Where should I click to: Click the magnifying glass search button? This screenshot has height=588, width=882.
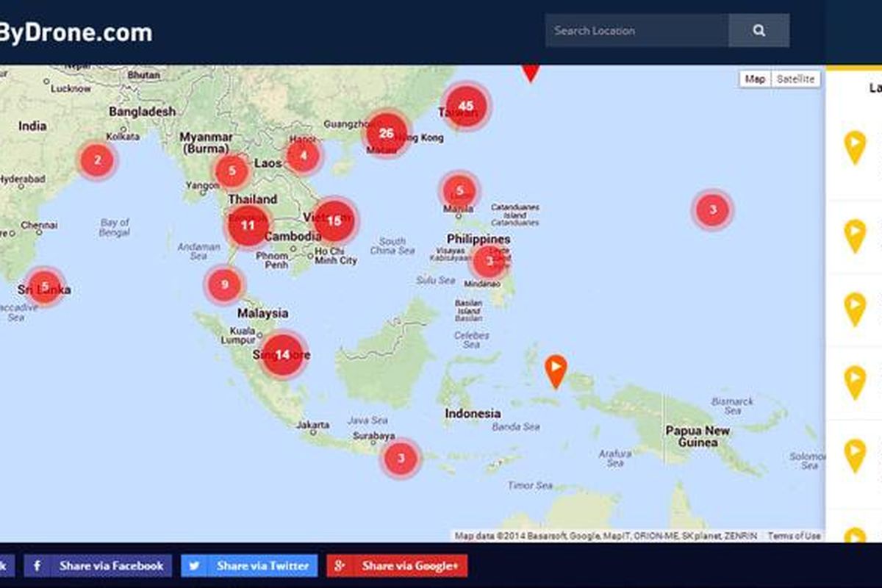tap(759, 31)
